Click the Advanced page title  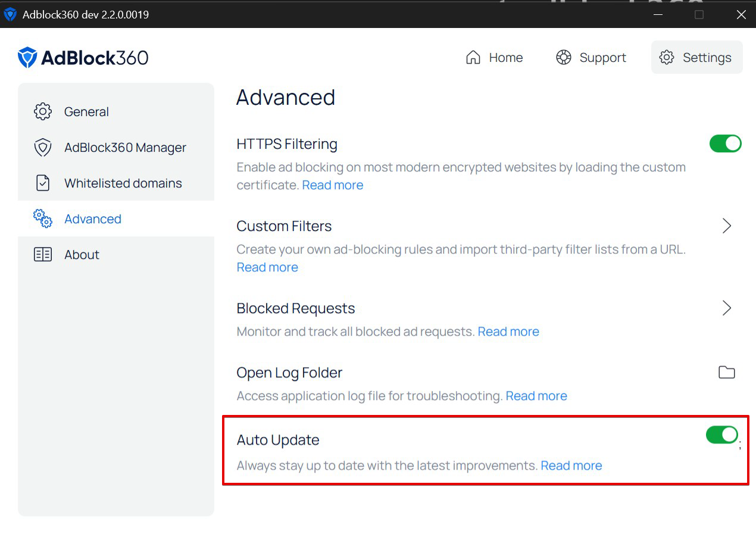(x=286, y=97)
